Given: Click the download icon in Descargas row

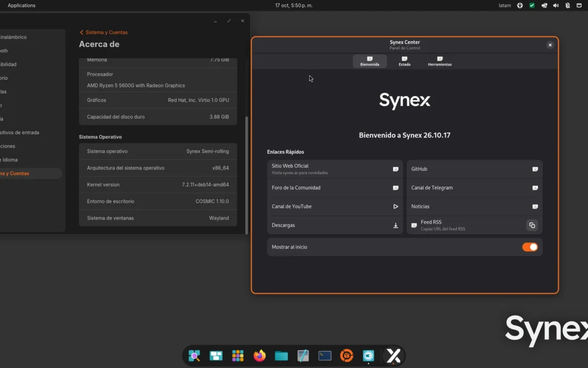Looking at the screenshot, I should pyautogui.click(x=395, y=225).
